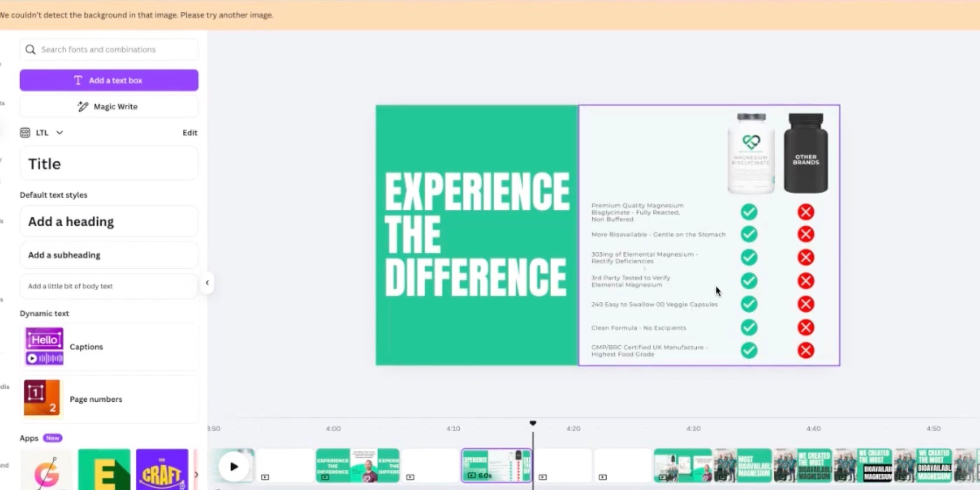This screenshot has height=490, width=980.
Task: Jump to the 4:00 mark on the ruler
Action: pyautogui.click(x=334, y=428)
